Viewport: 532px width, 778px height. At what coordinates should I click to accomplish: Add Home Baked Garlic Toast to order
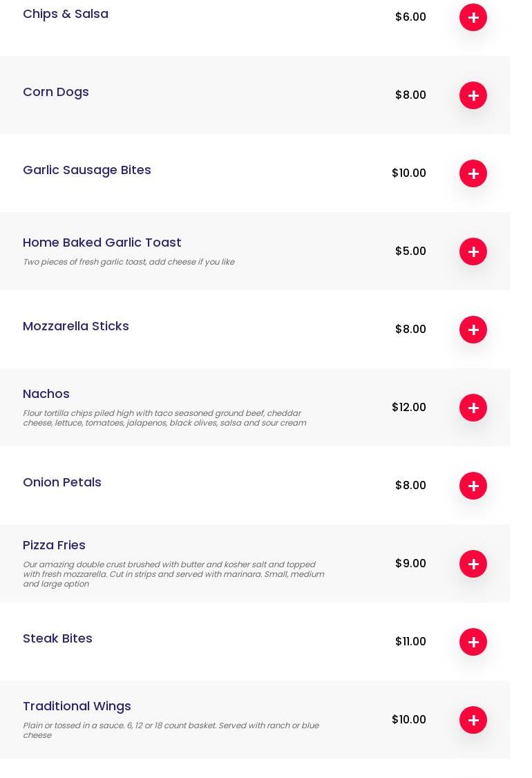(x=473, y=252)
